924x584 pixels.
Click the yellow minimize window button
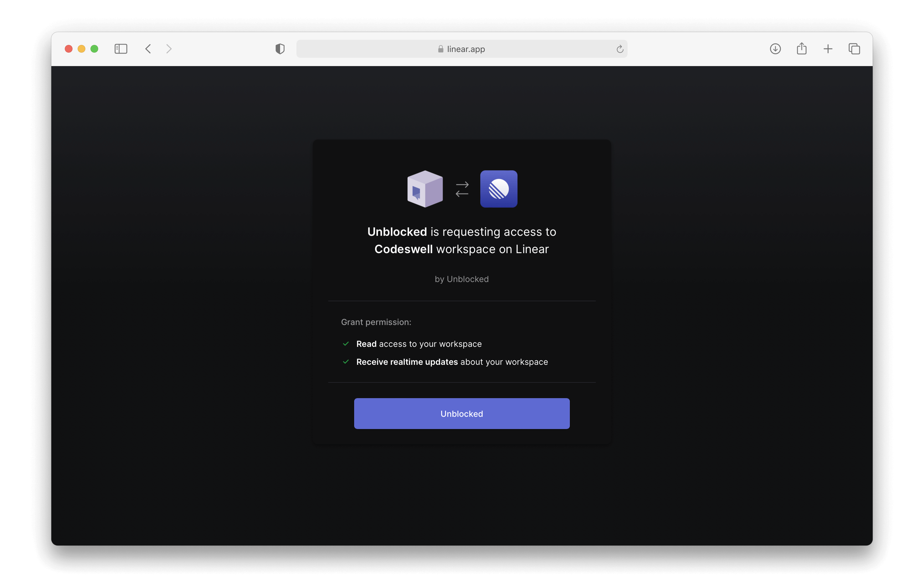[x=81, y=49]
